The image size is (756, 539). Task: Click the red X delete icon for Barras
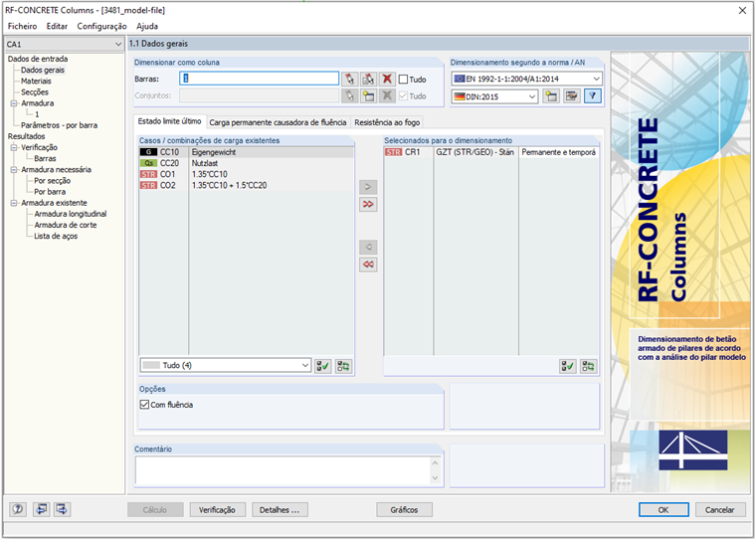click(x=387, y=80)
